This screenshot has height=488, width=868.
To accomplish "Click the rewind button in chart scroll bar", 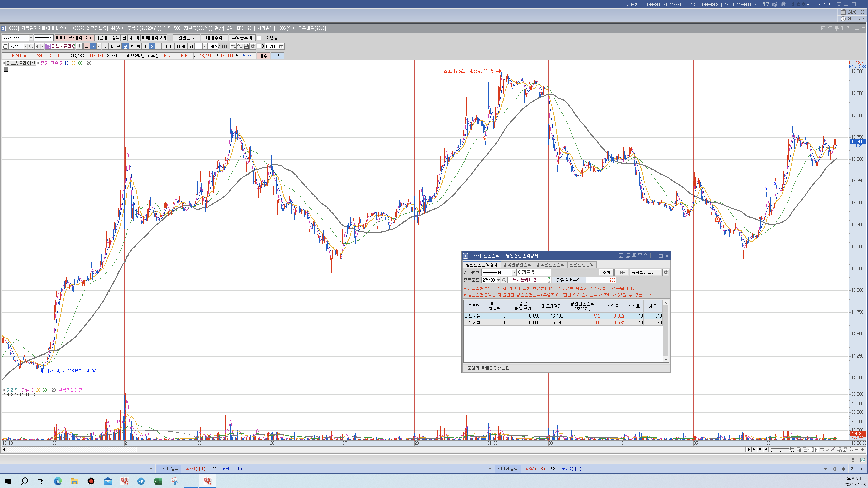I will [x=754, y=450].
